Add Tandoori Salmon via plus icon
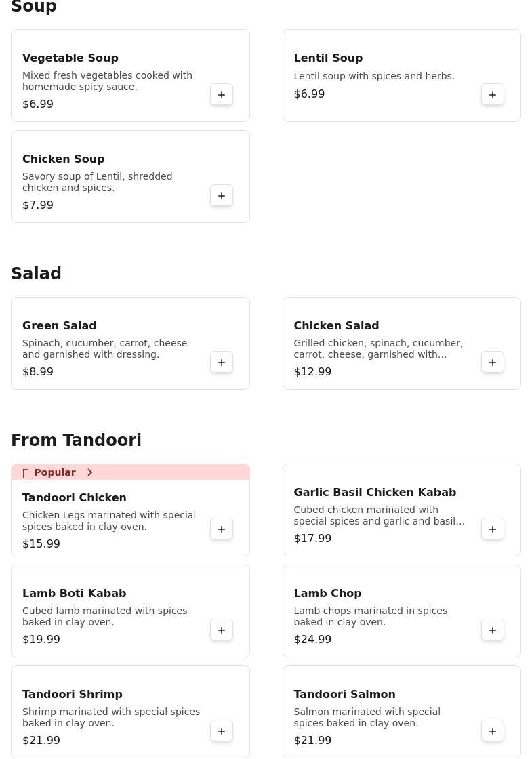 [x=492, y=731]
